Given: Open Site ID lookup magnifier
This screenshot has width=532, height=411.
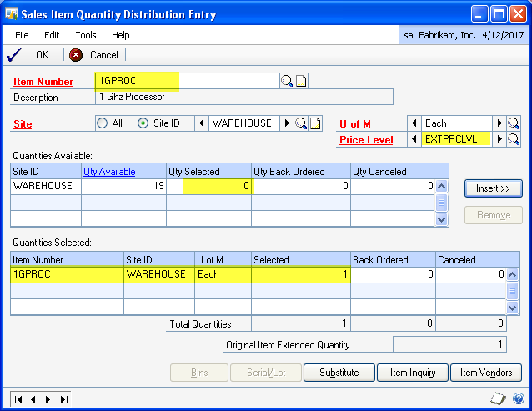Looking at the screenshot, I should coord(301,123).
